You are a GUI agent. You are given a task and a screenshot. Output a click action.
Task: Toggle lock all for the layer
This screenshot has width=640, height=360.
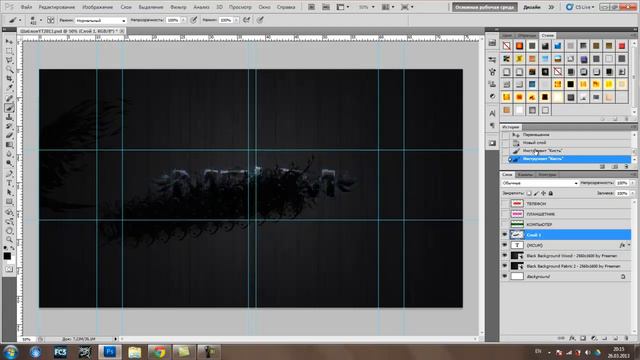pos(551,193)
